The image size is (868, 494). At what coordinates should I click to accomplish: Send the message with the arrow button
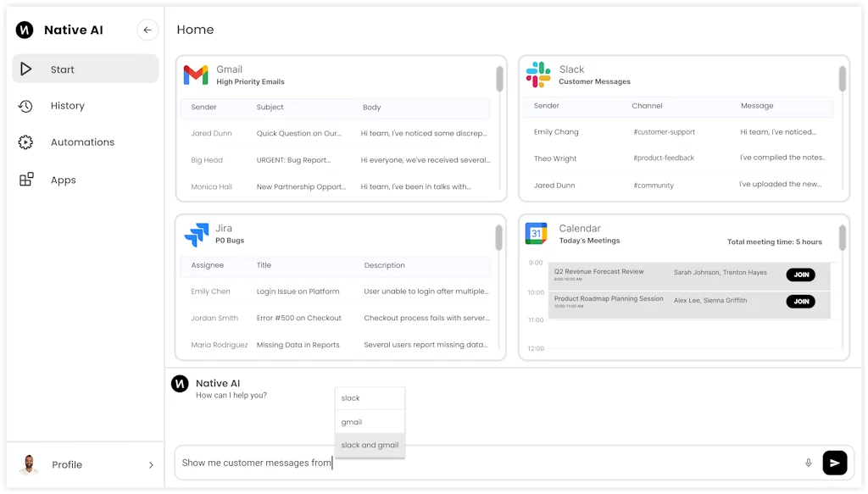pyautogui.click(x=834, y=463)
